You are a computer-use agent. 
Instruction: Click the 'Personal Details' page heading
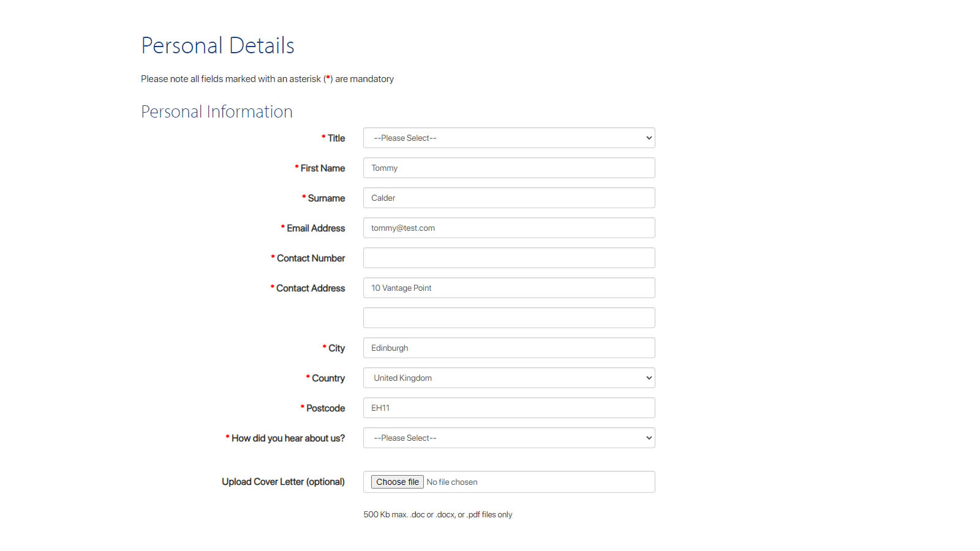coord(217,46)
